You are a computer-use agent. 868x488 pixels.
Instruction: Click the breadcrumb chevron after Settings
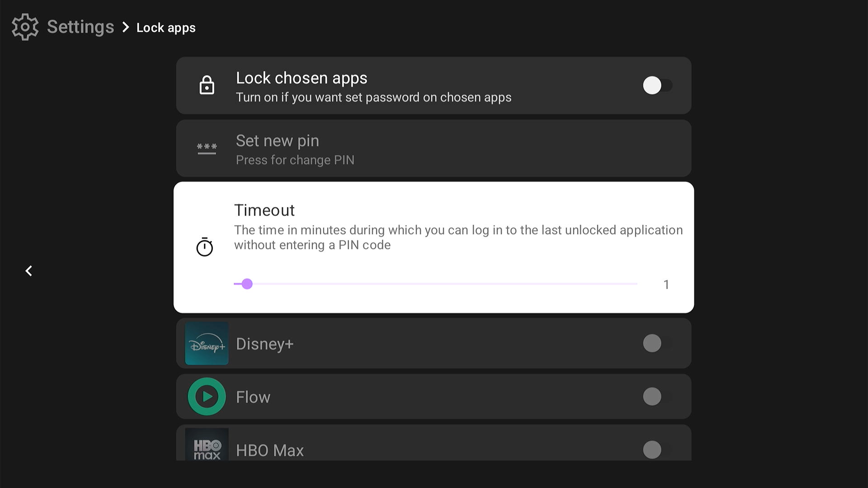coord(126,28)
